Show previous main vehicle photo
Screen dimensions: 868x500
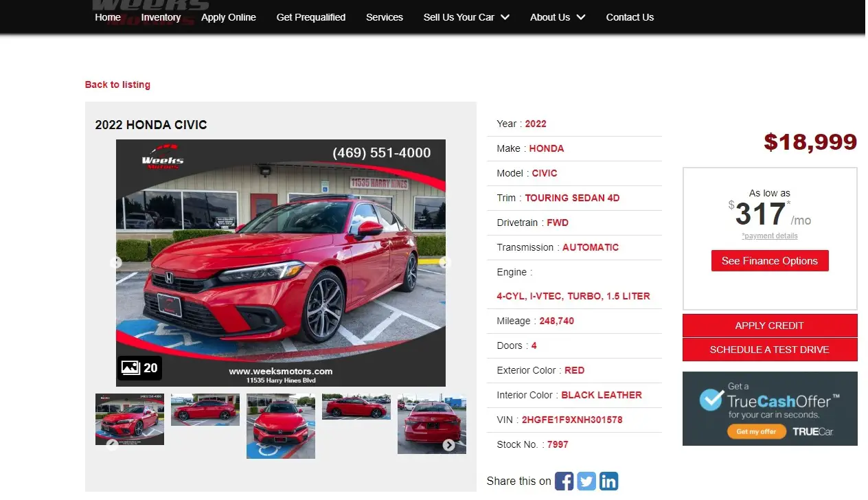tap(116, 262)
